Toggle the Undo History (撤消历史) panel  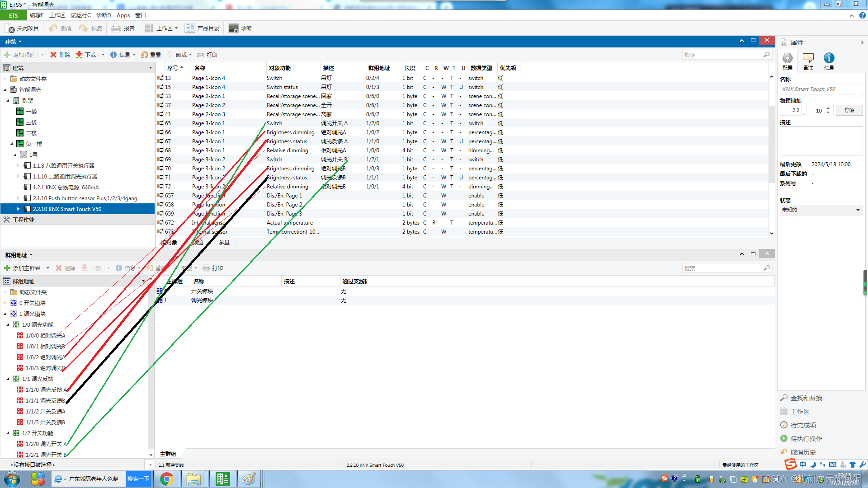803,452
